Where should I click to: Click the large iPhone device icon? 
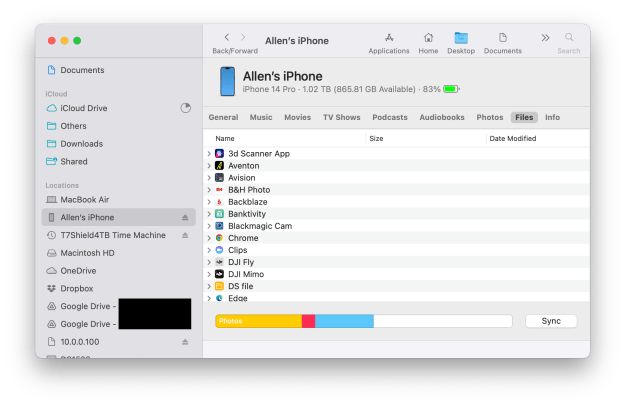point(227,81)
